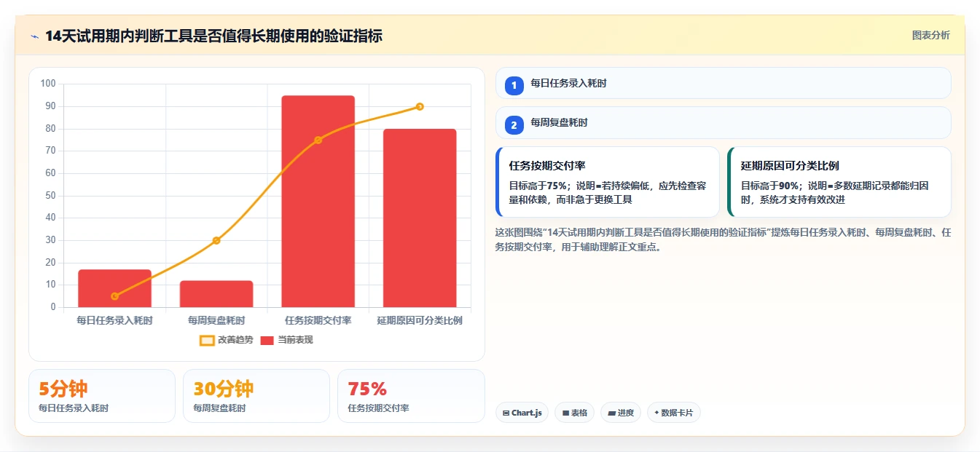Screen dimensions: 980x452
Task: Click the orange 改善趋势 legend swatch
Action: [x=207, y=340]
